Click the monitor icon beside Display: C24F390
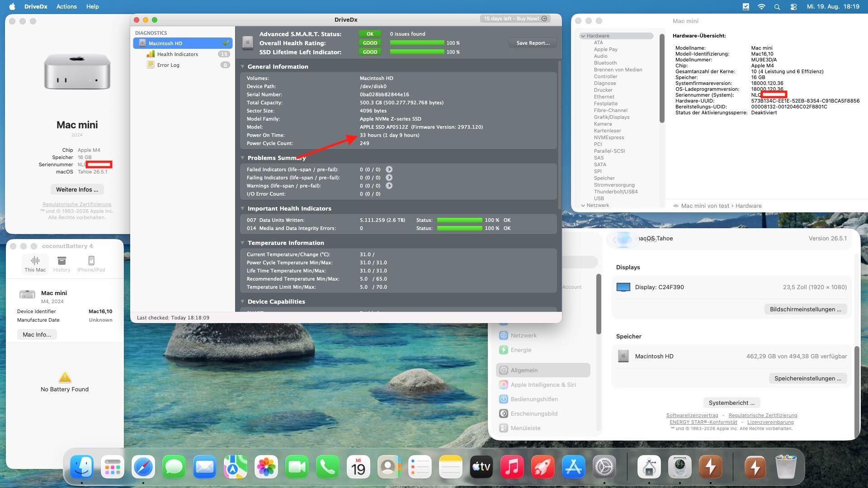 [623, 287]
